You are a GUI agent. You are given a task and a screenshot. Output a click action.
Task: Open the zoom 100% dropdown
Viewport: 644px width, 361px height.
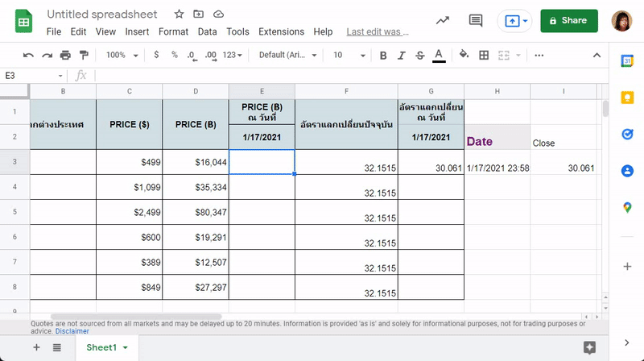pyautogui.click(x=122, y=55)
